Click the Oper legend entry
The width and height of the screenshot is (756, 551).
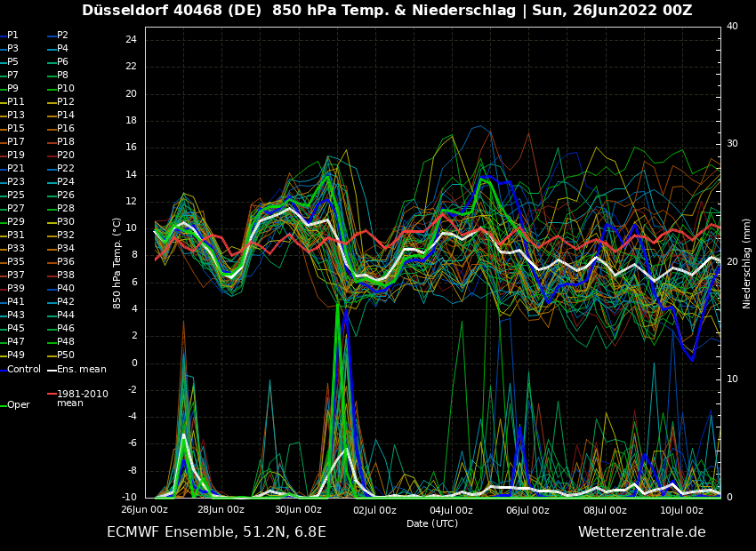[19, 405]
